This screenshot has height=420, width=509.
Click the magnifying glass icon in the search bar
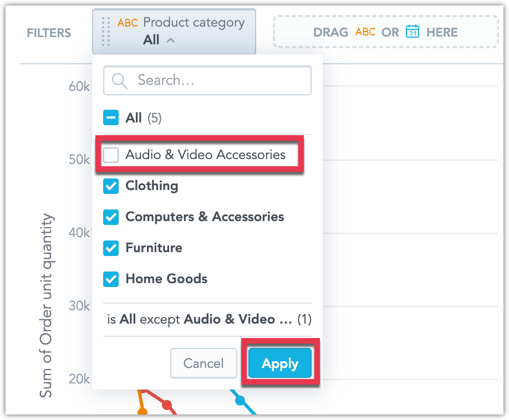(x=118, y=80)
